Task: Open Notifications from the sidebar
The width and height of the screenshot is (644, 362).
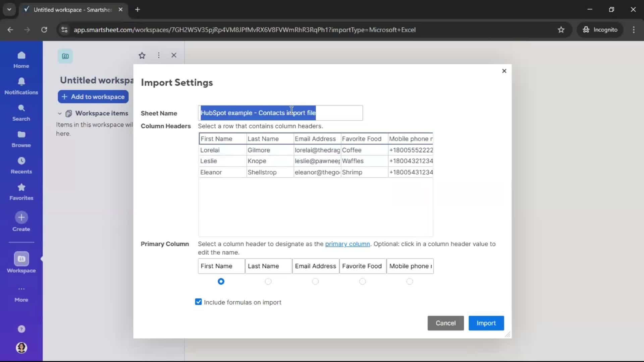Action: [x=21, y=86]
